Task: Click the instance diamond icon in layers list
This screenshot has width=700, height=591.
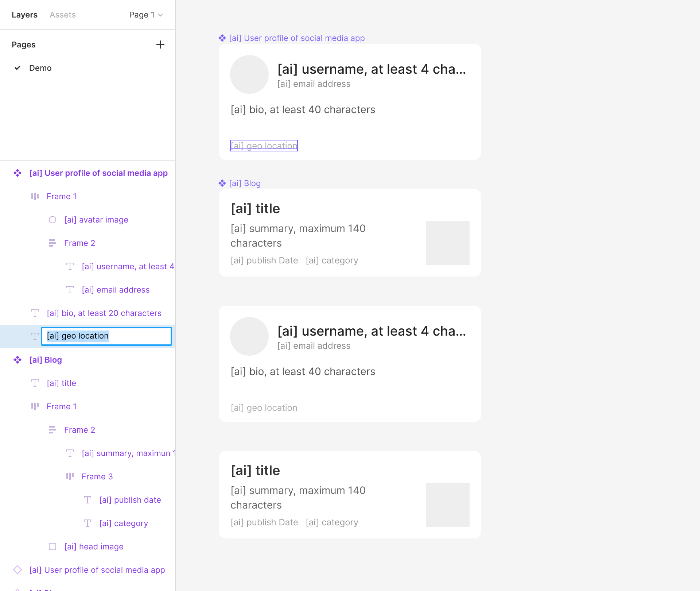Action: (17, 570)
